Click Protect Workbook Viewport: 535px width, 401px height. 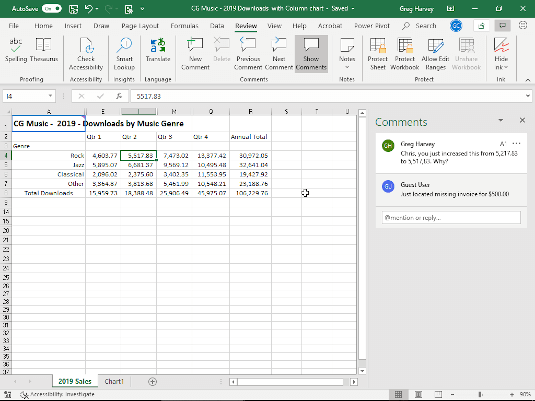(x=405, y=54)
